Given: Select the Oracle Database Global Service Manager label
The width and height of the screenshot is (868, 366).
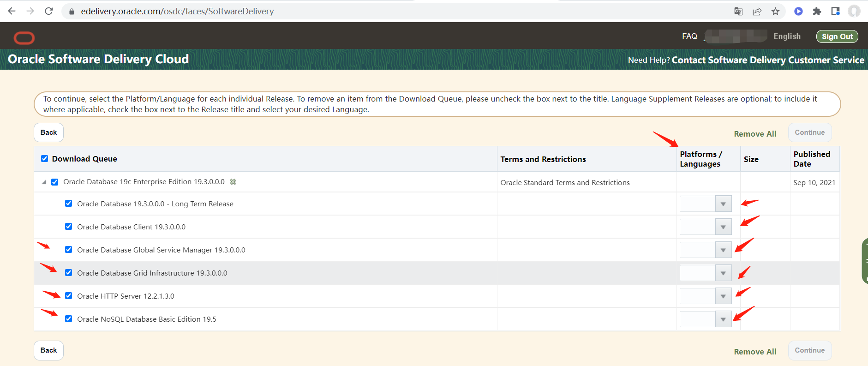Looking at the screenshot, I should 161,250.
